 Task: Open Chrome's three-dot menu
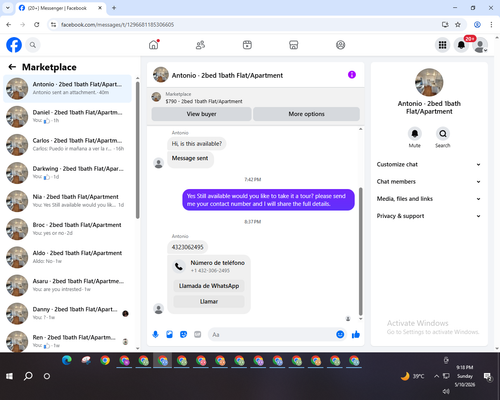[x=491, y=24]
